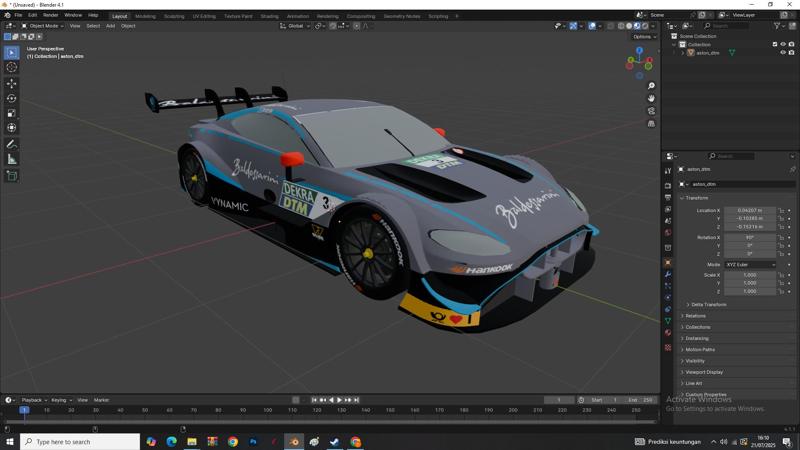The height and width of the screenshot is (450, 800).
Task: Open the Object Mode dropdown
Action: click(x=42, y=26)
